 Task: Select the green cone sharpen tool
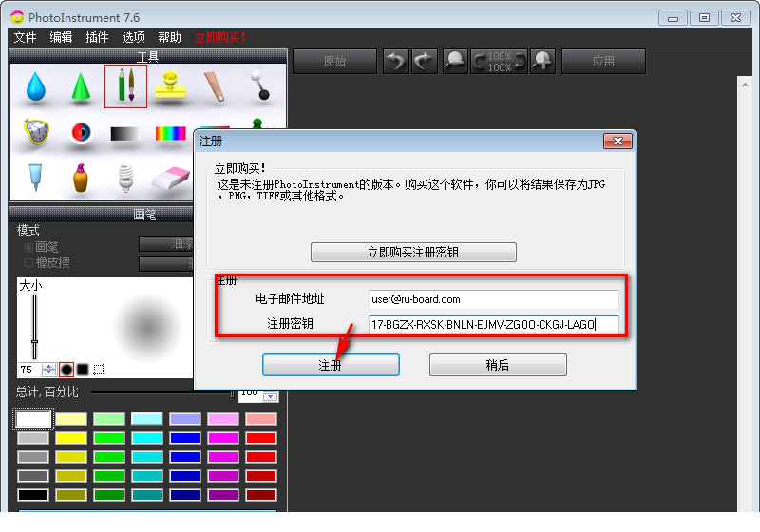[x=81, y=86]
